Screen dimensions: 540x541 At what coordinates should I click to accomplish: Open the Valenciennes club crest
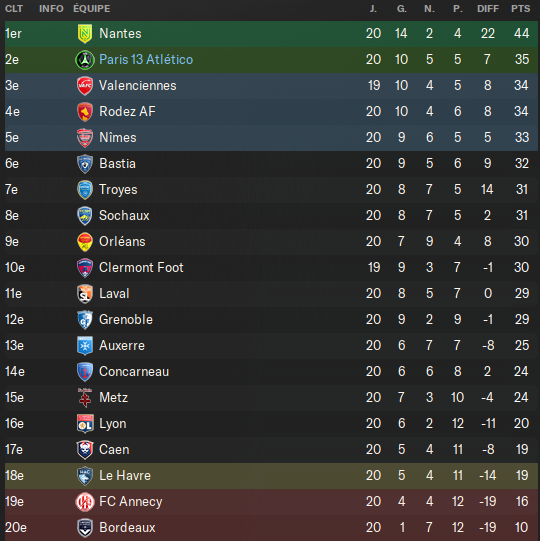click(x=85, y=86)
